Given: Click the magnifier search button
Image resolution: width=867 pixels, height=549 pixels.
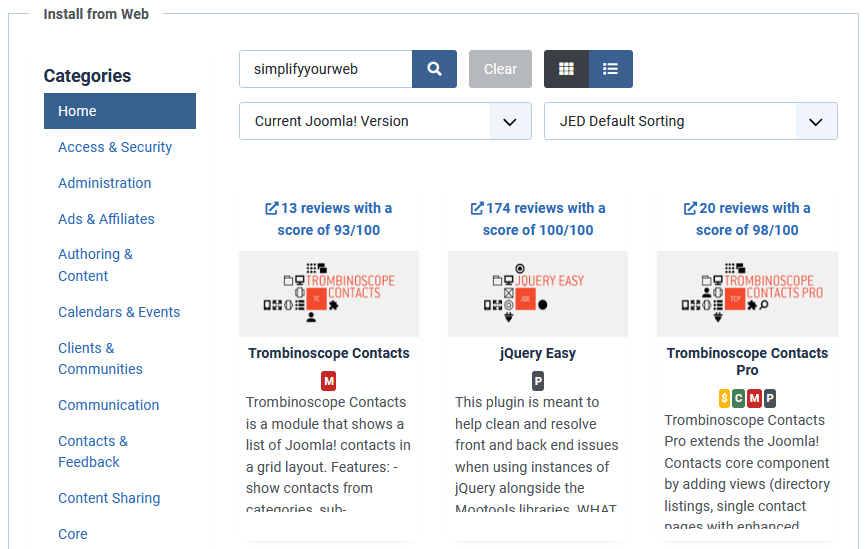Looking at the screenshot, I should click(x=434, y=69).
